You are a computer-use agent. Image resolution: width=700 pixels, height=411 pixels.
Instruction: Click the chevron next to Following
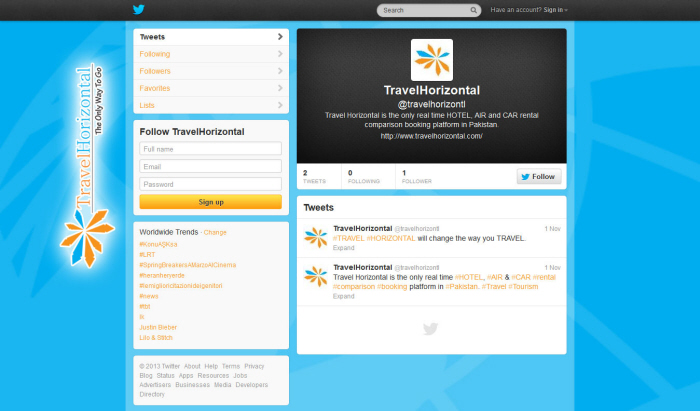click(x=280, y=54)
